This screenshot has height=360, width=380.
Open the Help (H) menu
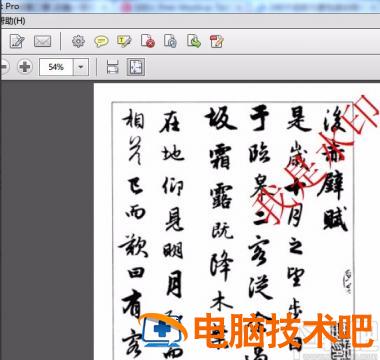pyautogui.click(x=13, y=21)
